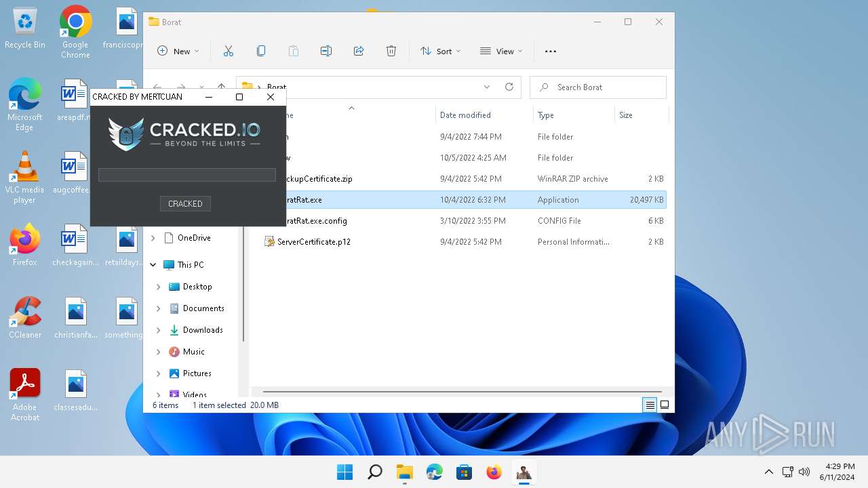
Task: Open Google Chrome desktop shortcut
Action: pyautogui.click(x=75, y=32)
